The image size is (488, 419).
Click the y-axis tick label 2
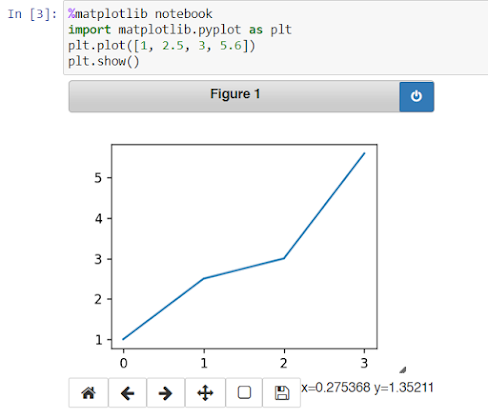pos(98,299)
